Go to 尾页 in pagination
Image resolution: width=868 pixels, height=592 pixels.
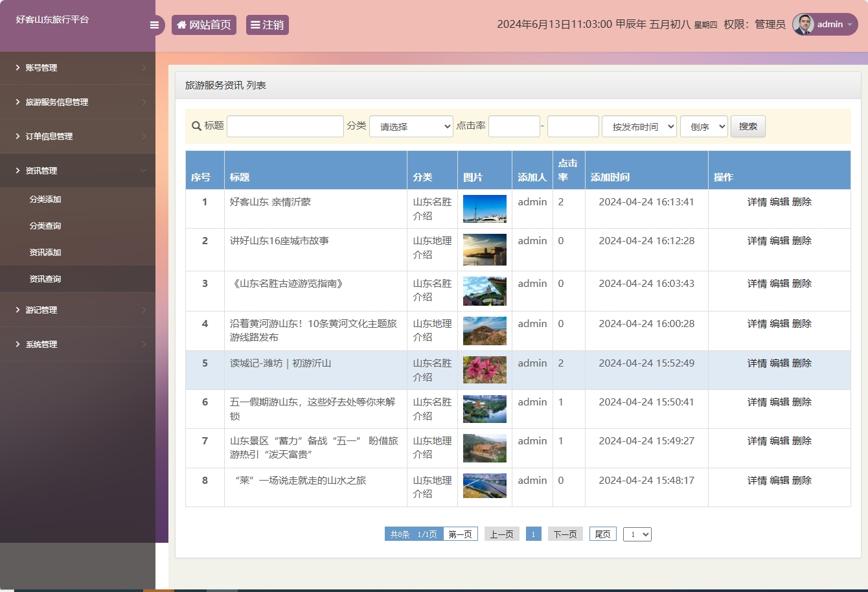(x=602, y=534)
